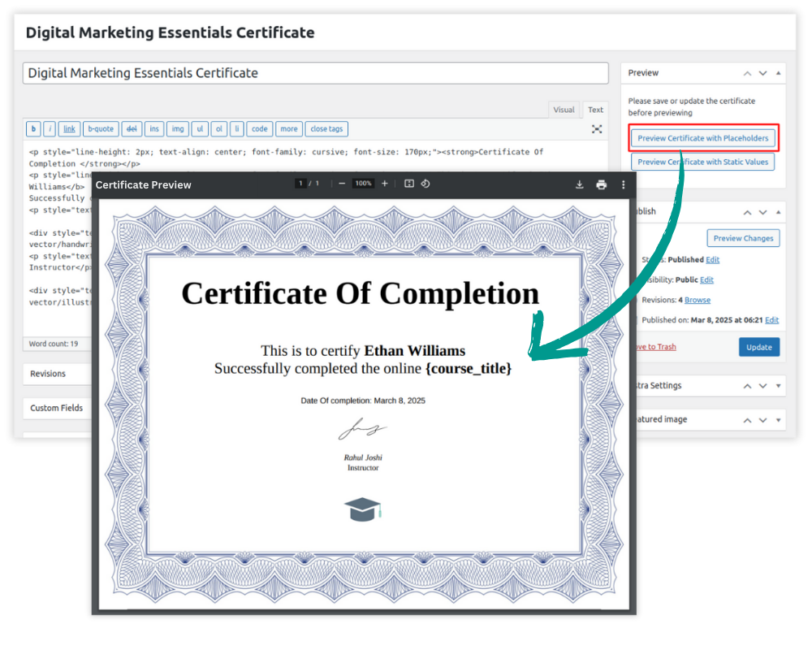This screenshot has height=650, width=812.
Task: Collapse the Preview panel with triangle toggle
Action: point(778,73)
